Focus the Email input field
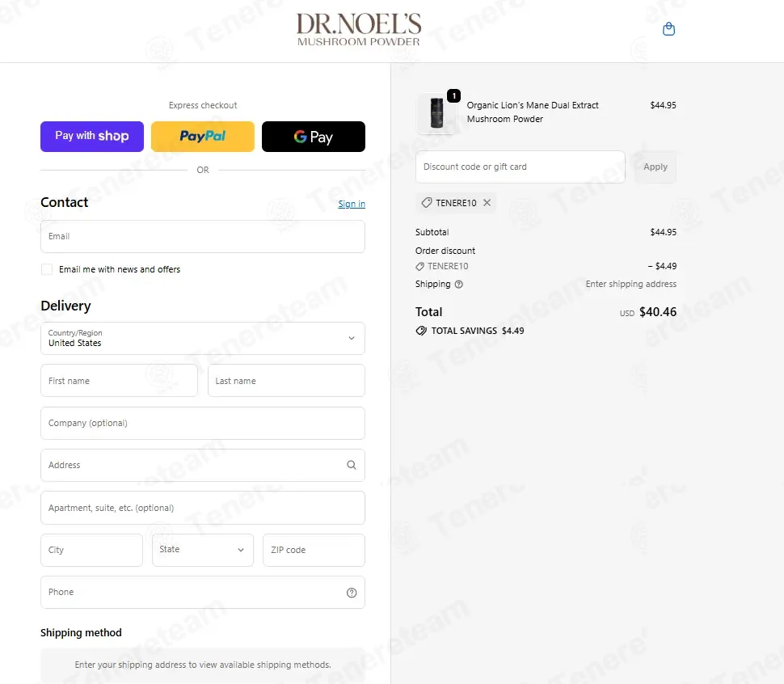This screenshot has height=684, width=784. [203, 237]
